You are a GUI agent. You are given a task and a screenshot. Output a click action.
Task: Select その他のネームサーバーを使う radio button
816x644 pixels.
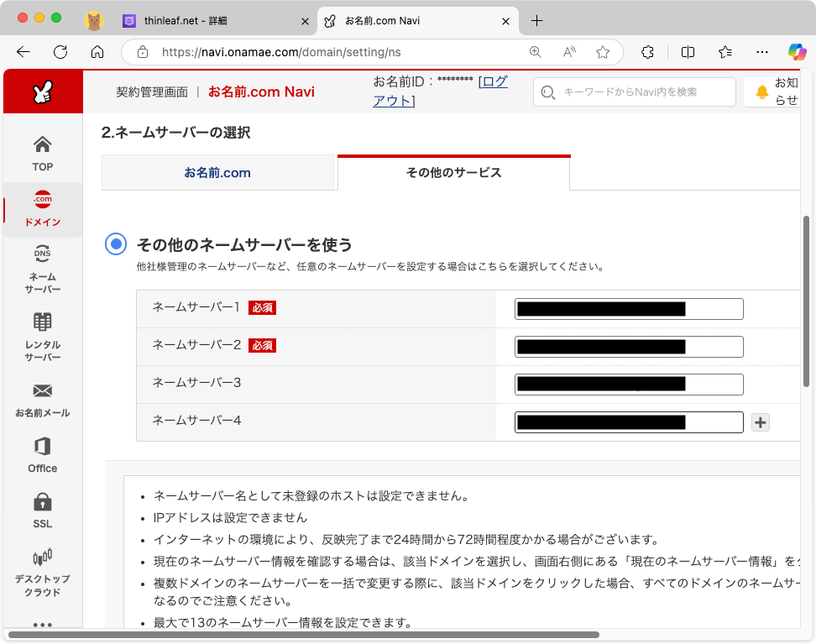[116, 243]
